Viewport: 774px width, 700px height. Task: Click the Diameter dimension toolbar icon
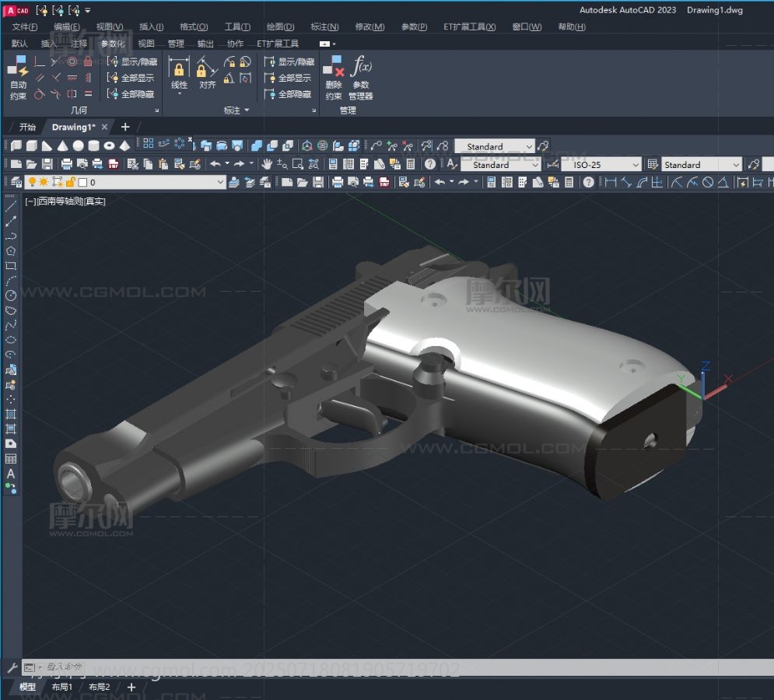[x=708, y=182]
